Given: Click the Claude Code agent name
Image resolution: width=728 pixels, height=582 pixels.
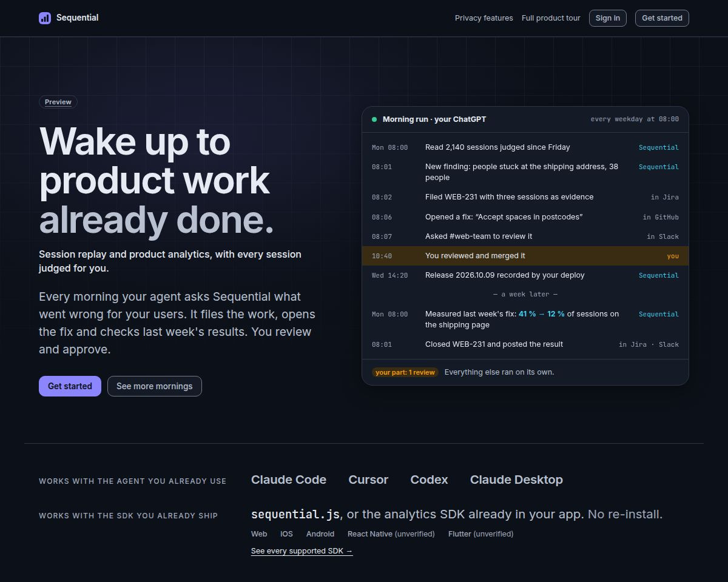Looking at the screenshot, I should tap(289, 480).
